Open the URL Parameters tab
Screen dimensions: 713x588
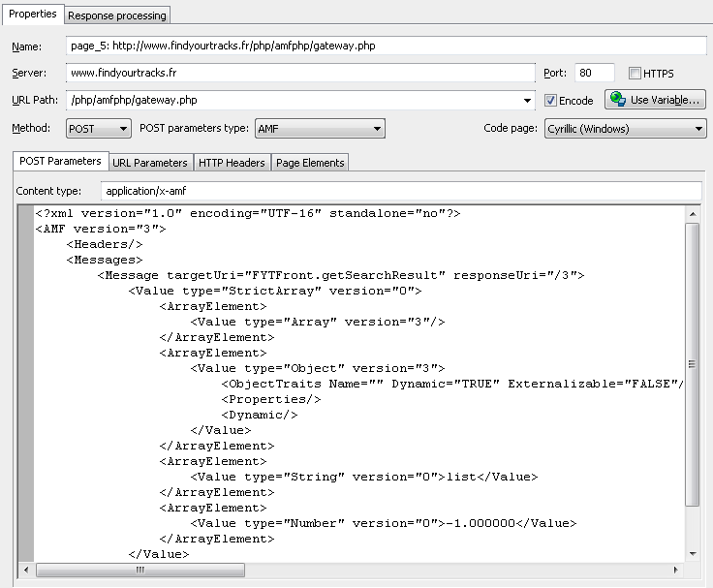pyautogui.click(x=150, y=163)
